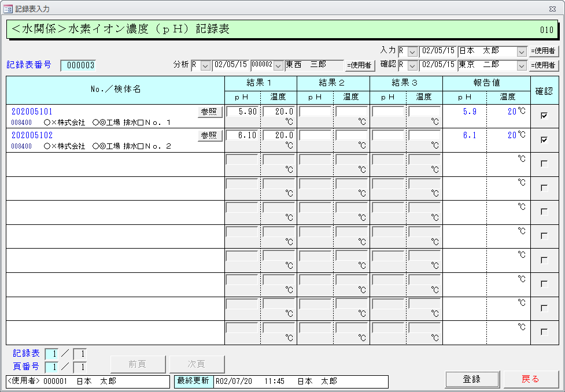Click =使用者 button beside 分析 user
565x392 pixels.
[360, 65]
